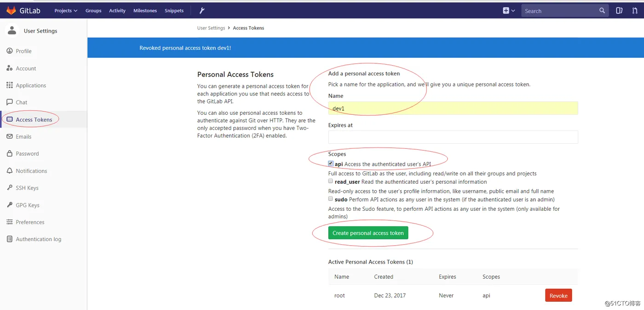Click the Expires at date field

point(453,137)
